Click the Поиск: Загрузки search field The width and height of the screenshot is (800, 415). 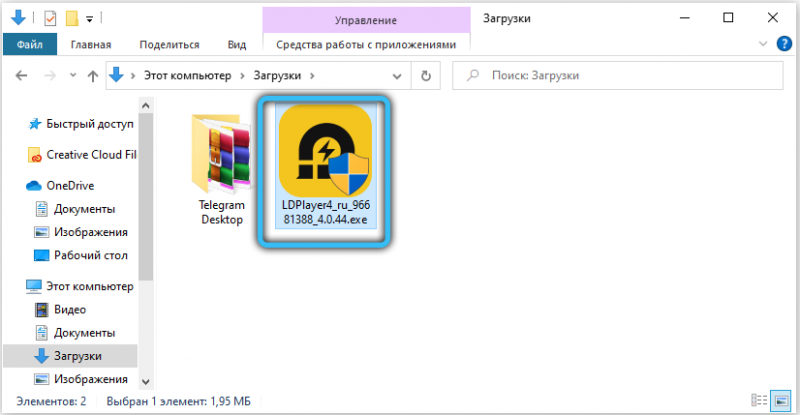point(617,76)
